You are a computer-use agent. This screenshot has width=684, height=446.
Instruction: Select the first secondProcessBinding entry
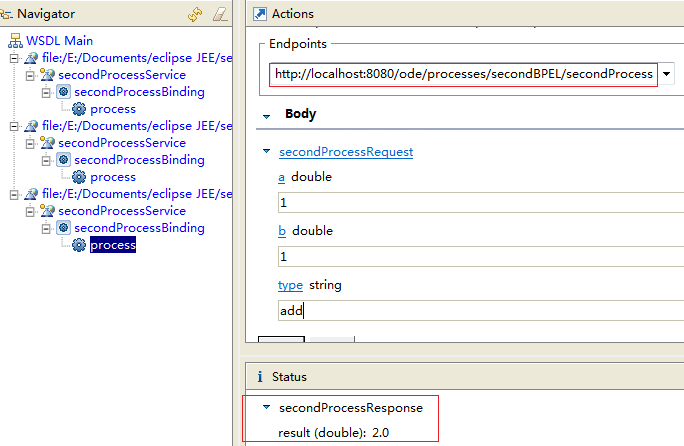tap(139, 92)
